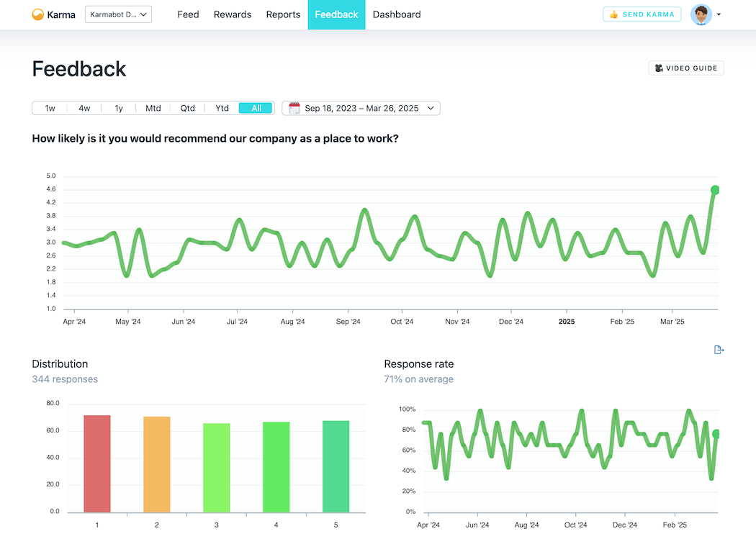The width and height of the screenshot is (756, 557).
Task: Click the red bar for score 1
Action: pos(97,463)
